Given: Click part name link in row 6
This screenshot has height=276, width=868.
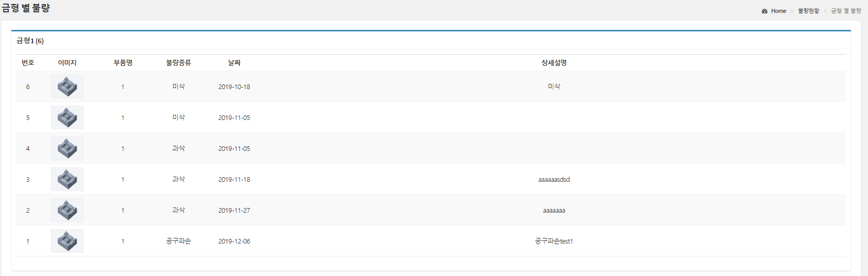Looking at the screenshot, I should pyautogui.click(x=123, y=87).
